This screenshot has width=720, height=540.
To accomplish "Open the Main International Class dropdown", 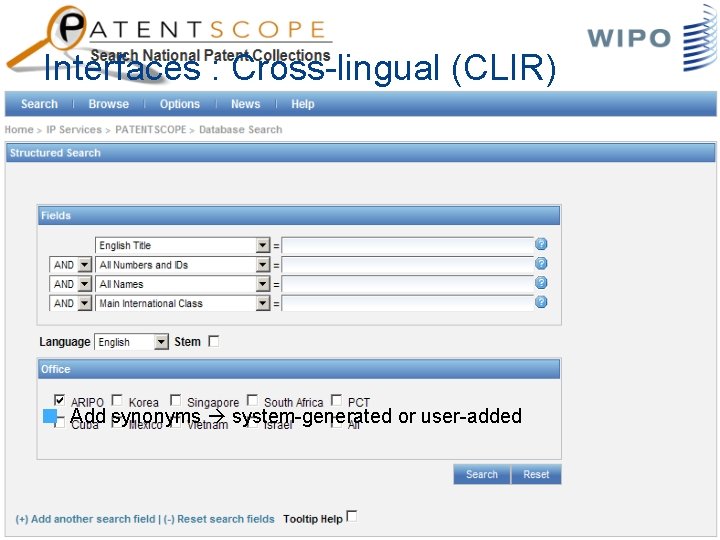I will pos(263,303).
